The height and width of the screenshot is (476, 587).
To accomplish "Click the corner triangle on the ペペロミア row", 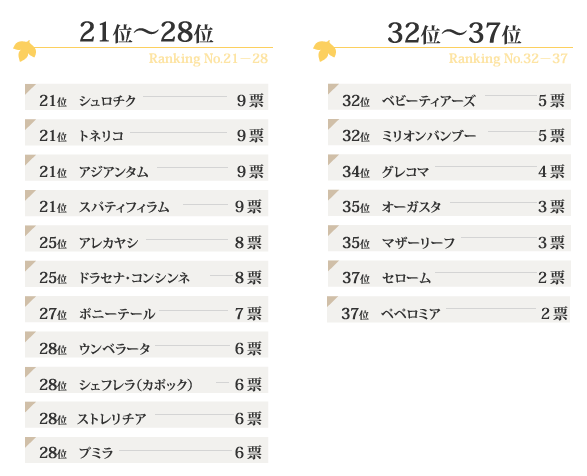I will (332, 301).
